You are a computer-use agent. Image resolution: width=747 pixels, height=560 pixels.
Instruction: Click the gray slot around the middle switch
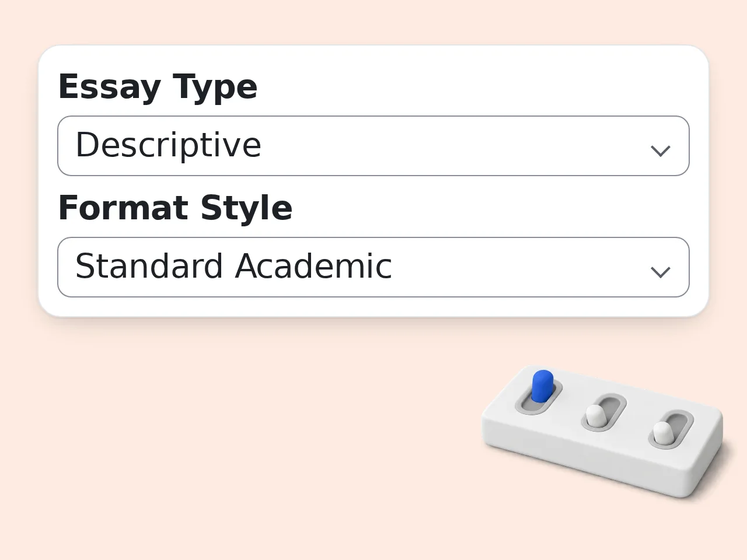[x=604, y=412]
